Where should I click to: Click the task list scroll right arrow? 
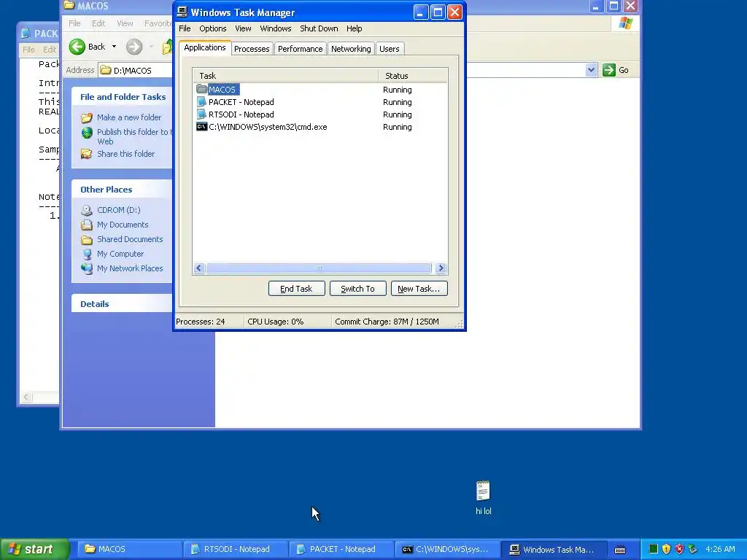click(441, 268)
